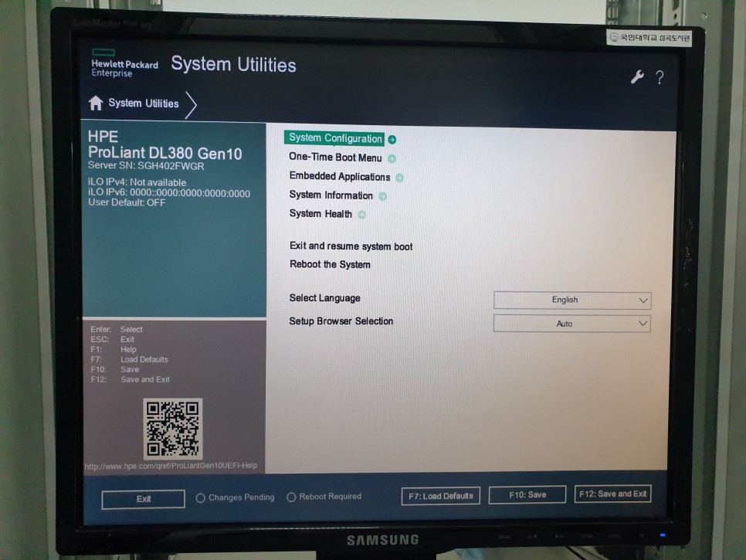This screenshot has width=746, height=560.
Task: Click the User Default: OFF text
Action: point(127,202)
